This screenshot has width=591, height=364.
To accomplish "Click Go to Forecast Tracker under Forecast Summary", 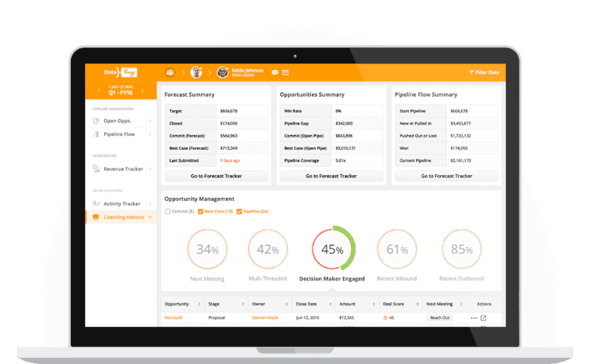I will (x=216, y=176).
